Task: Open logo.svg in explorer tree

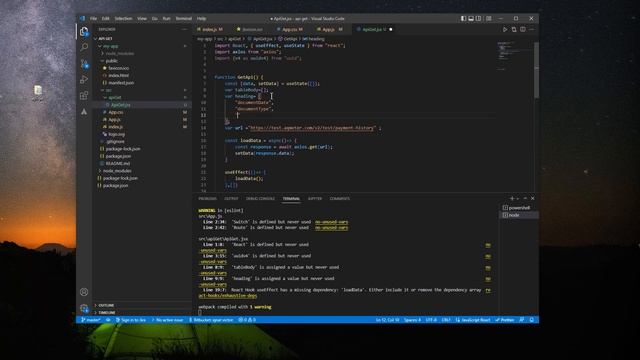Action: click(116, 134)
